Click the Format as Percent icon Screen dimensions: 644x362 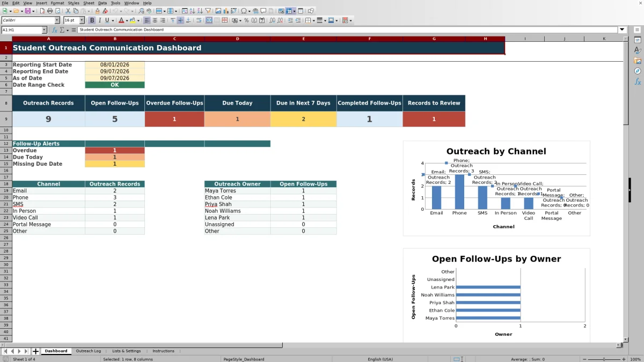246,20
